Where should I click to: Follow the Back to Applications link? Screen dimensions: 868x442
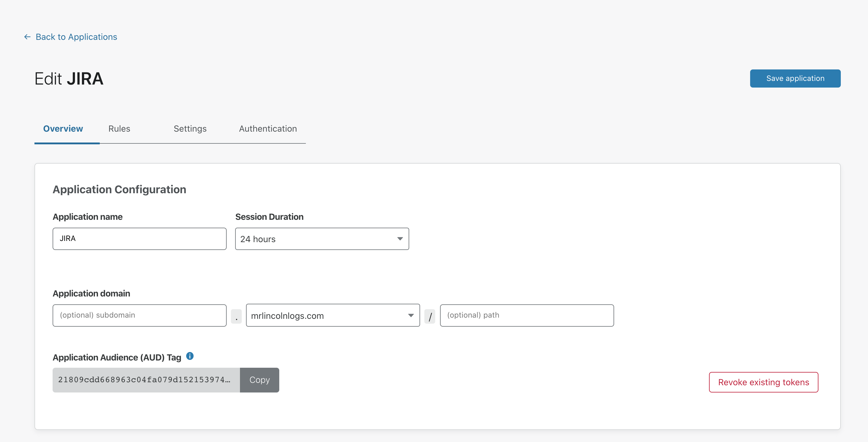(76, 37)
